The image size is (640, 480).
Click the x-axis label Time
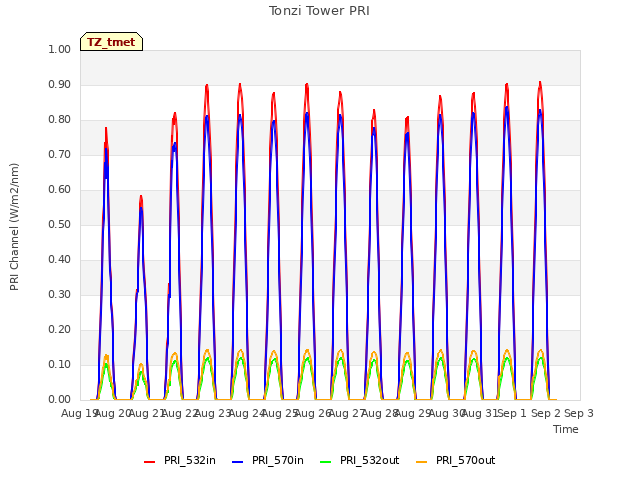[x=566, y=429]
